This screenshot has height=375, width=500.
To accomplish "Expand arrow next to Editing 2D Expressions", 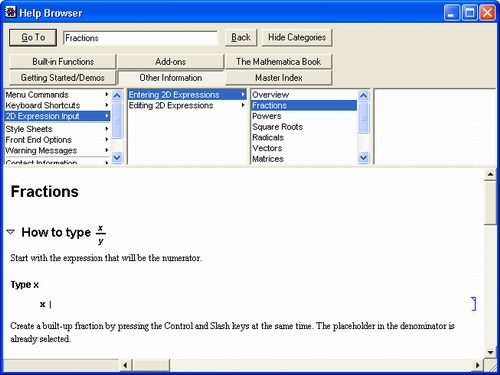I will pyautogui.click(x=243, y=105).
